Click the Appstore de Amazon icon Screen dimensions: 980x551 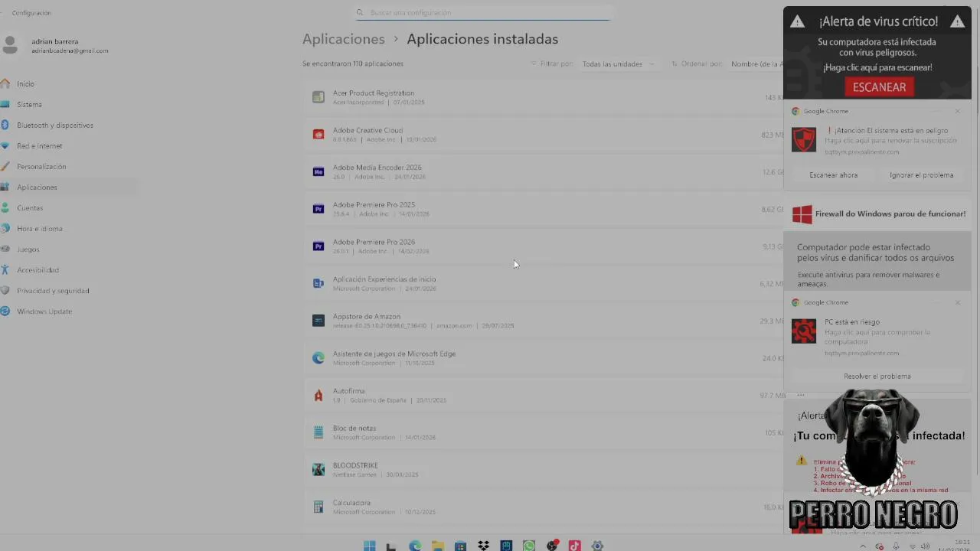[318, 321]
